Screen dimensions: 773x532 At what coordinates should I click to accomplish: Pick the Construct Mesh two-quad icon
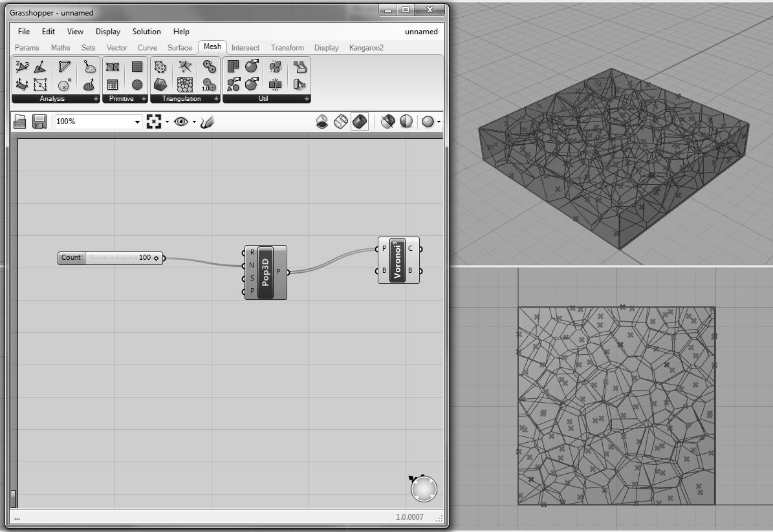coord(113,67)
